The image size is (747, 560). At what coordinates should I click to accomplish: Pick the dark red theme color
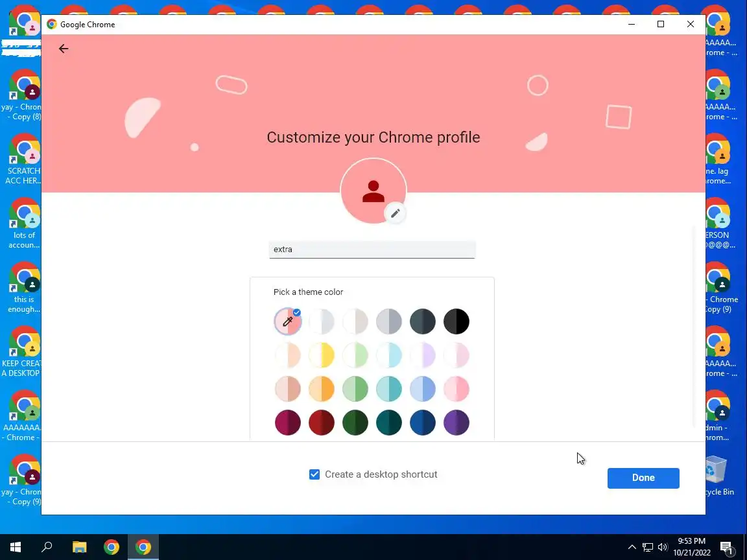(x=322, y=423)
